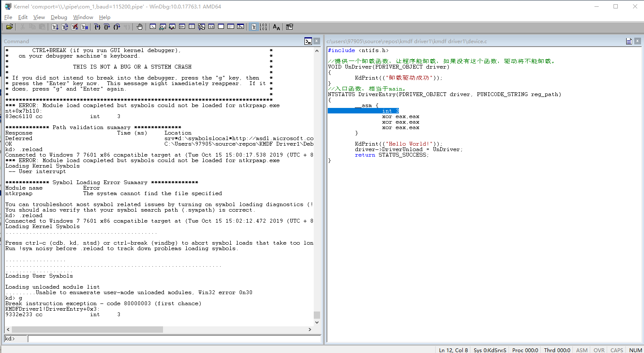Open the Command window from the toolbar
The image size is (644, 353).
[x=153, y=27]
